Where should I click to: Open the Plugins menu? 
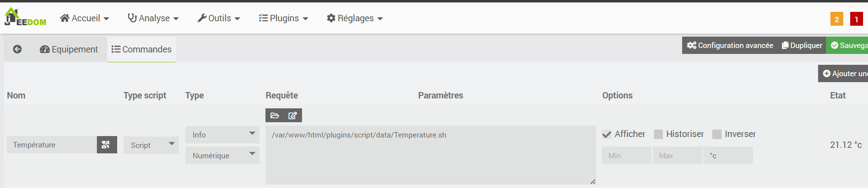(x=283, y=18)
